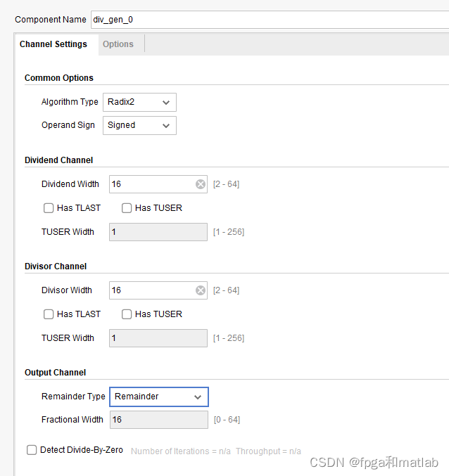Enable Has TLAST in Dividend Channel
Image resolution: width=449 pixels, height=476 pixels.
pyautogui.click(x=49, y=208)
